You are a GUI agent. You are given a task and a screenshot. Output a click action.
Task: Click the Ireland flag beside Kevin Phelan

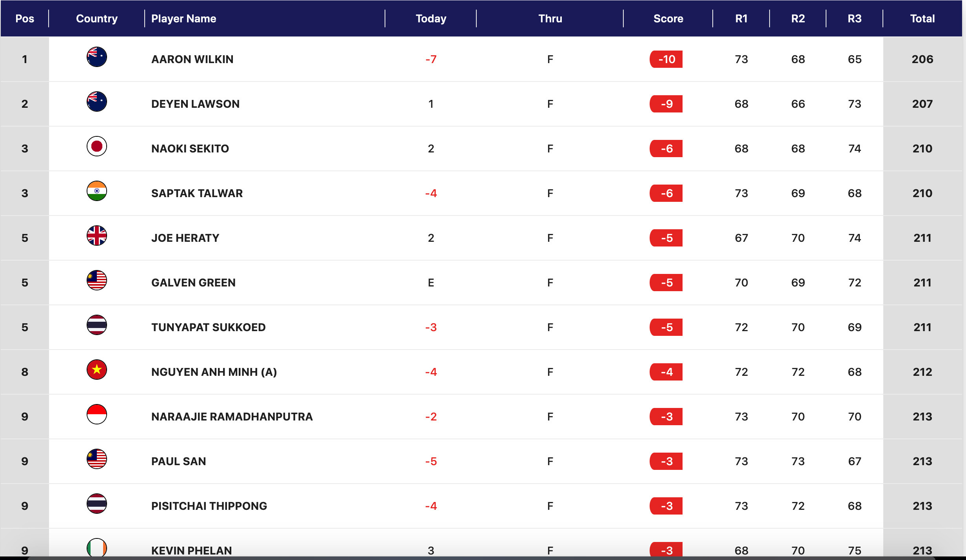(96, 547)
